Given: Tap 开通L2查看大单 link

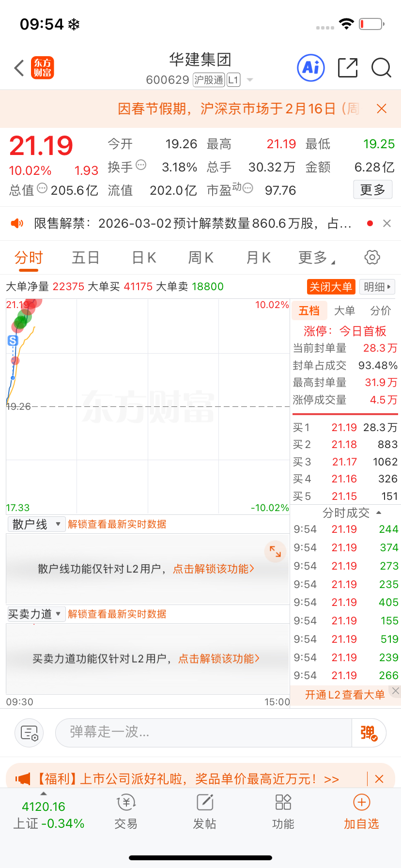Looking at the screenshot, I should pos(345,695).
